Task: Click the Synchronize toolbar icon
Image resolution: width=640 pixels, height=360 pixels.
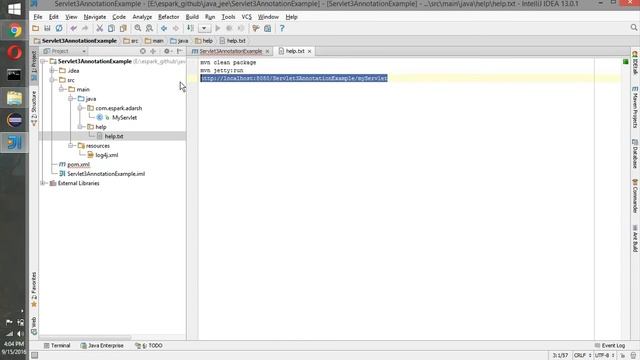Action: (x=59, y=28)
